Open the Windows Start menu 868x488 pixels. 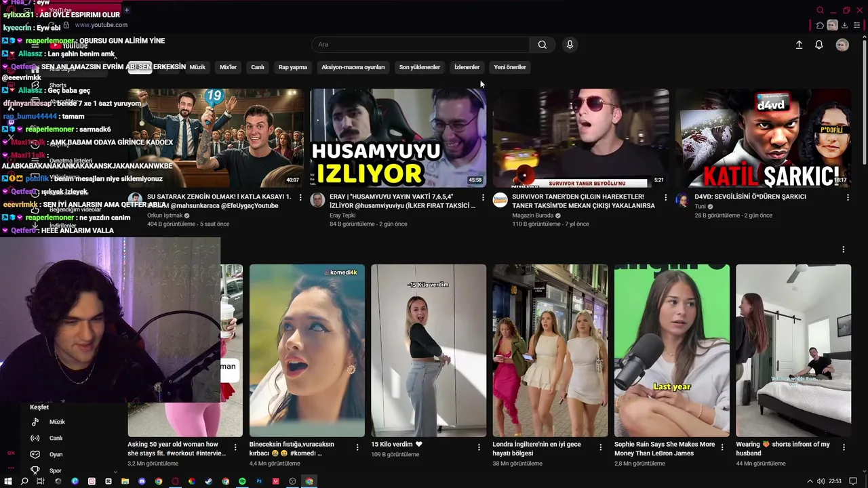coord(8,481)
